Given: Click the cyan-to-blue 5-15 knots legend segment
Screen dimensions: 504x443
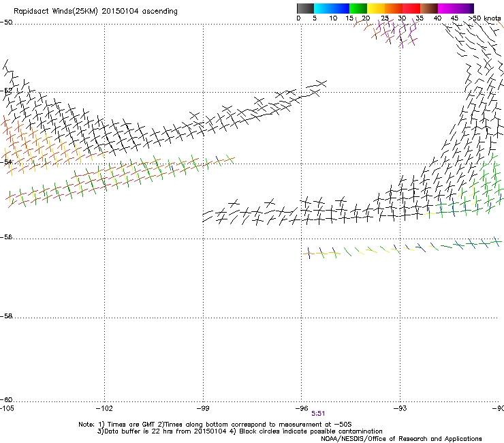Looking at the screenshot, I should (332, 8).
